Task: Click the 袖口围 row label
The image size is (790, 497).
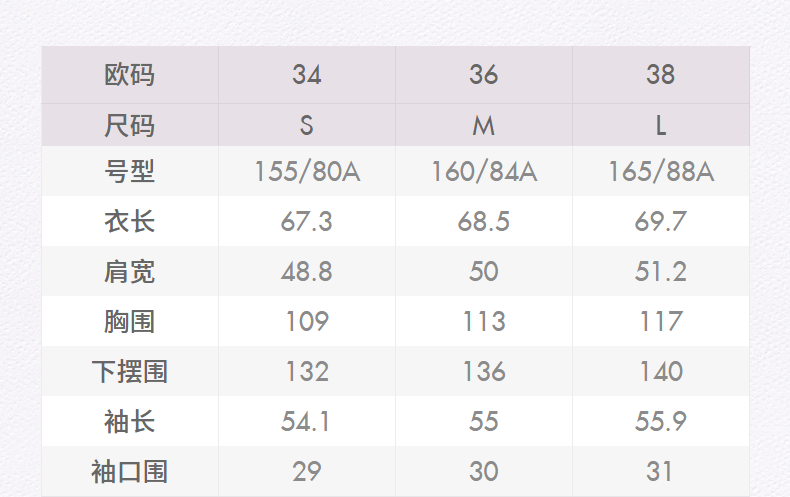Action: [x=130, y=472]
